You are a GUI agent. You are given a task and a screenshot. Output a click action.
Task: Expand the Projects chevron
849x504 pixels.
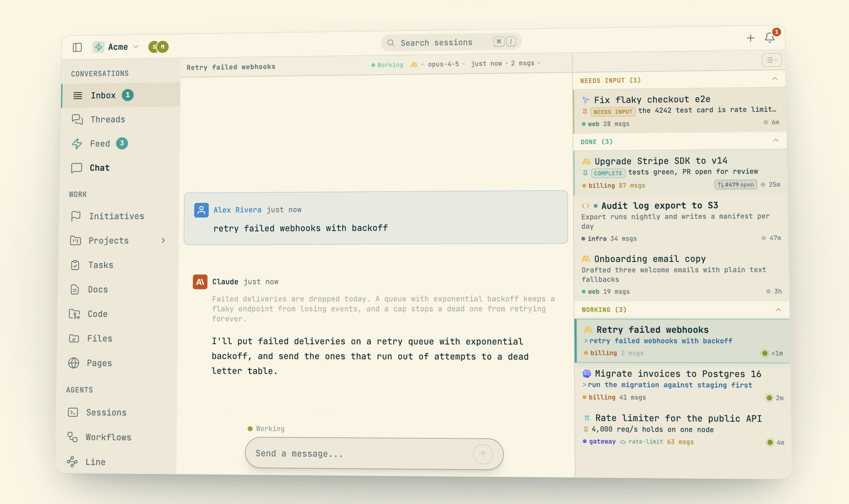point(163,241)
